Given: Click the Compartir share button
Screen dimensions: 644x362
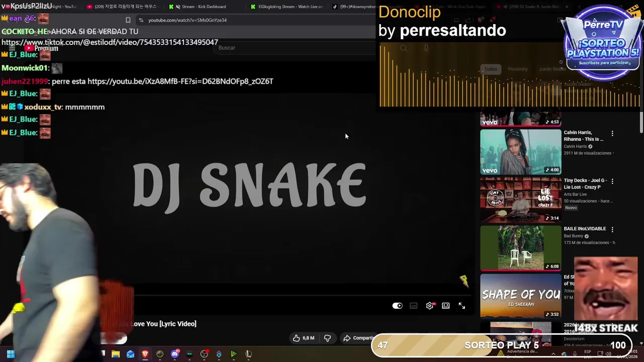Looking at the screenshot, I should (x=359, y=338).
